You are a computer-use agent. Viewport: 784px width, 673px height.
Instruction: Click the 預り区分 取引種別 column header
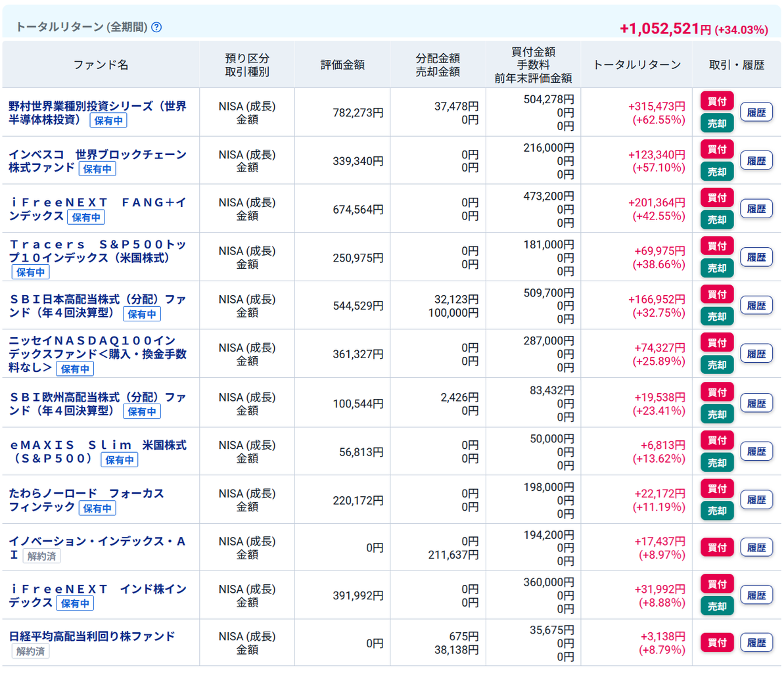coord(247,64)
